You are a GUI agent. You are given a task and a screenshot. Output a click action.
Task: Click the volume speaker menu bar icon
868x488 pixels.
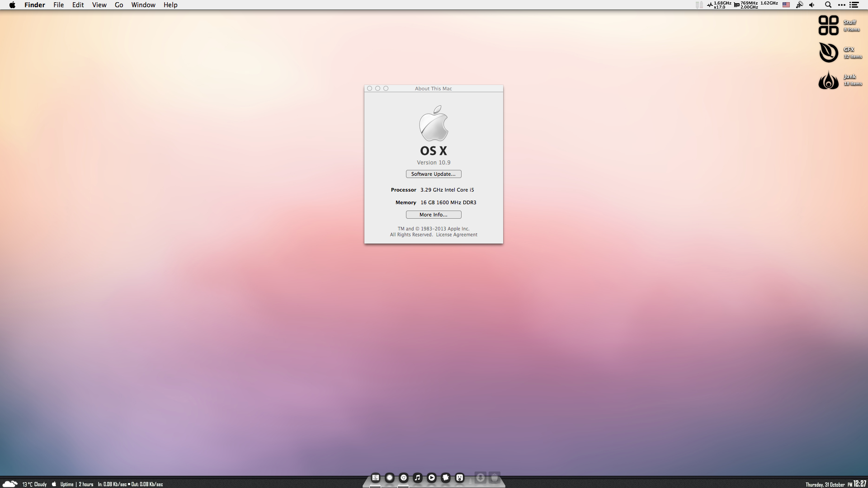click(x=812, y=5)
